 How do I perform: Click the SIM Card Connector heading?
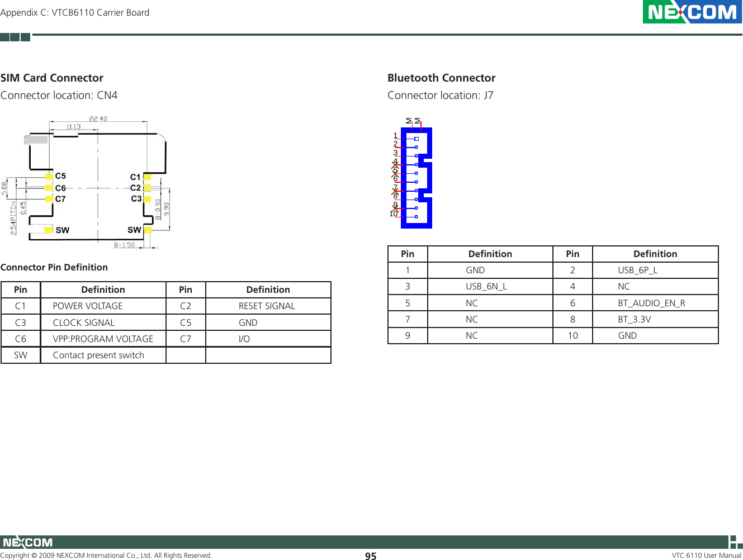52,78
